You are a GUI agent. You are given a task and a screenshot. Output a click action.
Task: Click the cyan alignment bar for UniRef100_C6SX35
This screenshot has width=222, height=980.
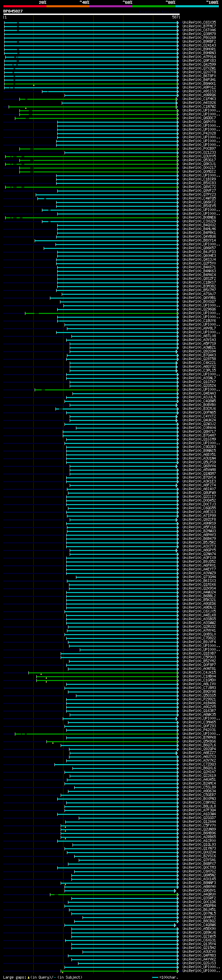(91, 23)
